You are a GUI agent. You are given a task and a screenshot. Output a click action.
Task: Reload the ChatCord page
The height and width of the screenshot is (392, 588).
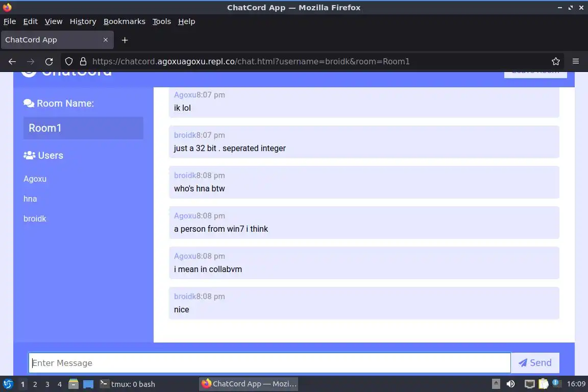pyautogui.click(x=49, y=62)
